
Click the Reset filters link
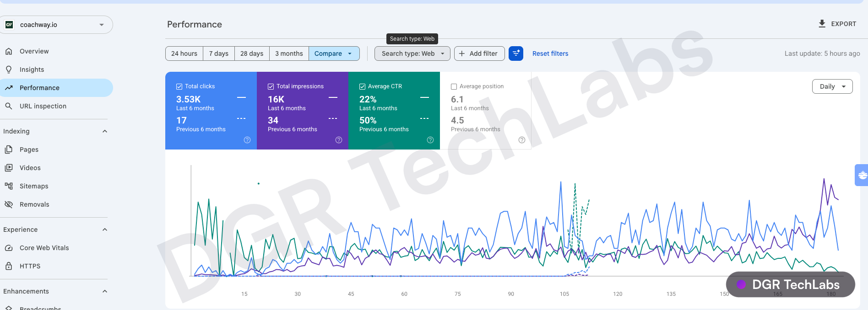click(550, 53)
